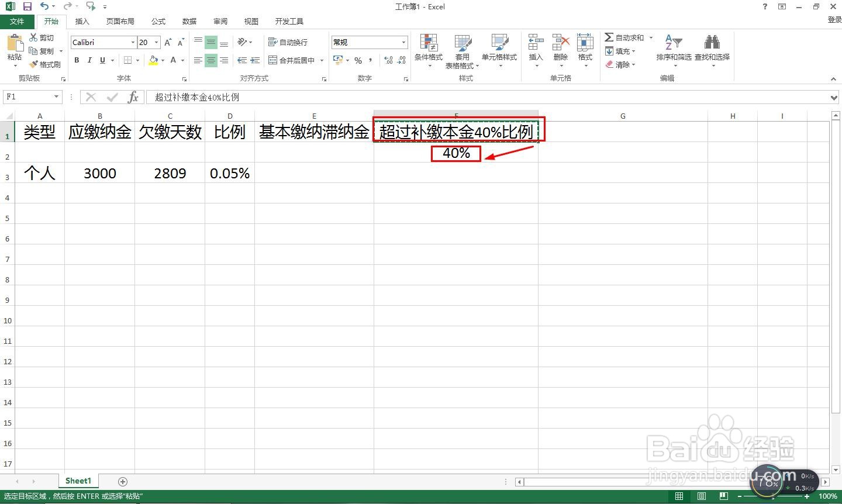Toggle Underline formatting
The height and width of the screenshot is (504, 842).
[x=103, y=60]
